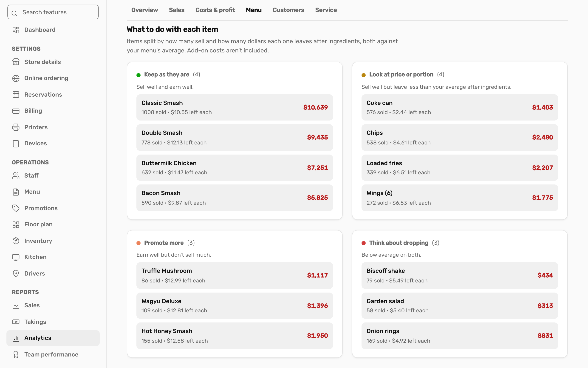Click the Reservations calendar icon
Screen dimensions: 588x368
[16, 95]
